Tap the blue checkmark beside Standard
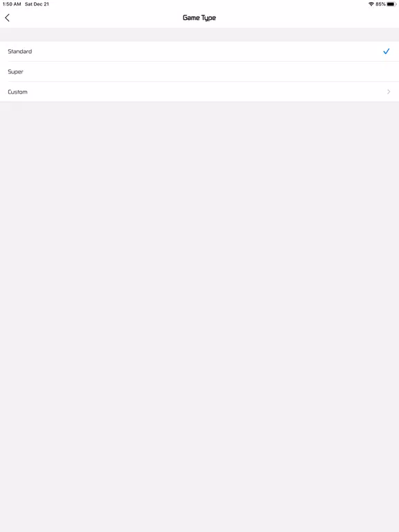The height and width of the screenshot is (532, 399). 386,51
